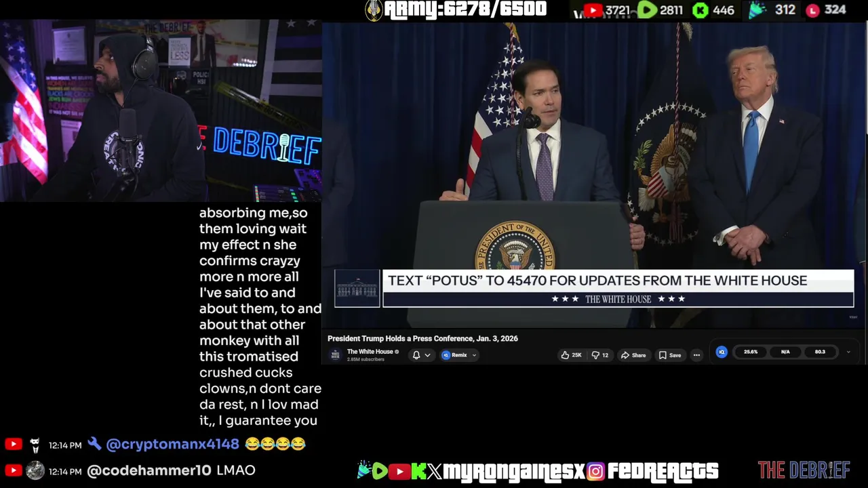Click the video title text
This screenshot has width=868, height=488.
tap(422, 338)
